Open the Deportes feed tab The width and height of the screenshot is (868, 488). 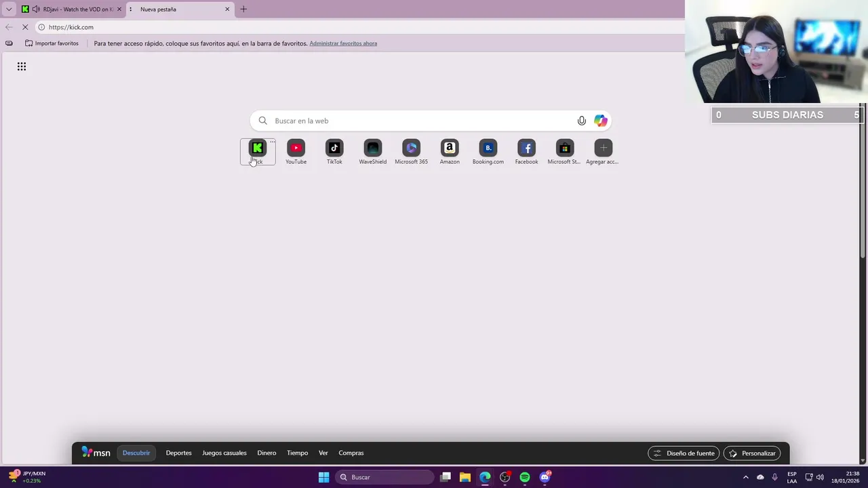pos(178,453)
